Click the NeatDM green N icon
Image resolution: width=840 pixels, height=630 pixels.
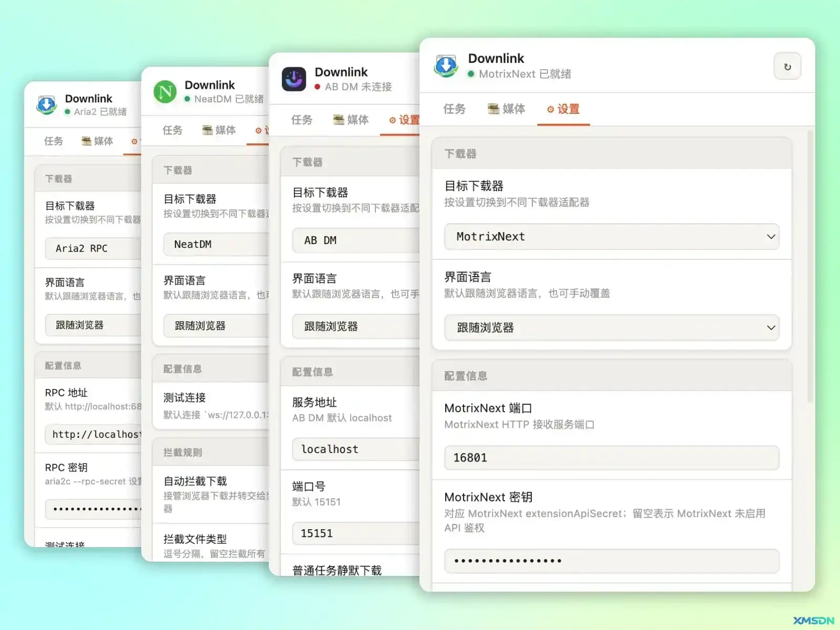(x=165, y=92)
